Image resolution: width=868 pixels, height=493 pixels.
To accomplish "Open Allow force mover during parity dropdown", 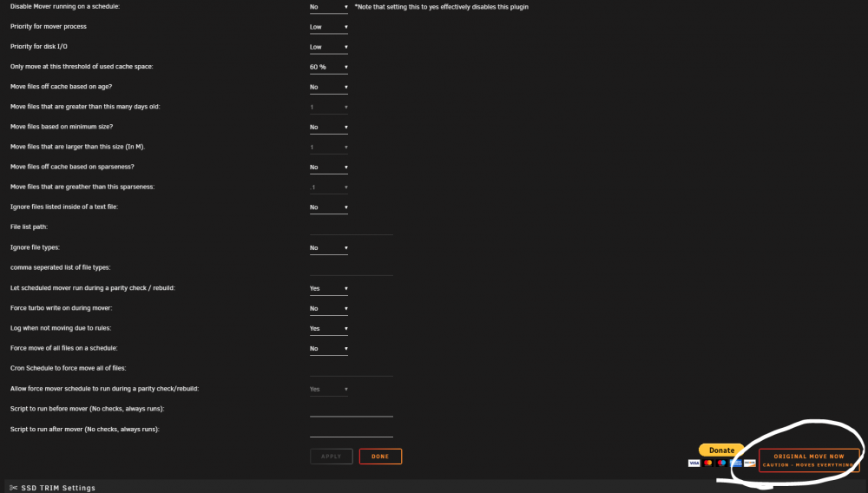I will point(329,390).
